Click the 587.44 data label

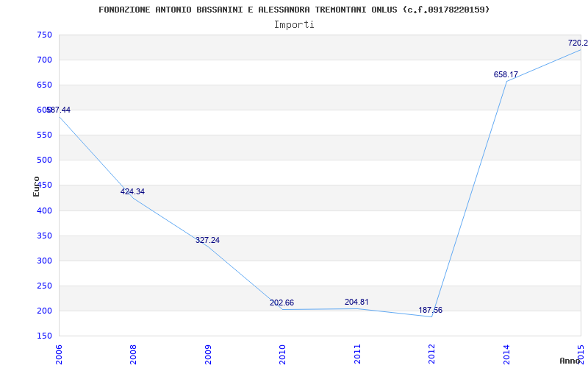pyautogui.click(x=58, y=110)
